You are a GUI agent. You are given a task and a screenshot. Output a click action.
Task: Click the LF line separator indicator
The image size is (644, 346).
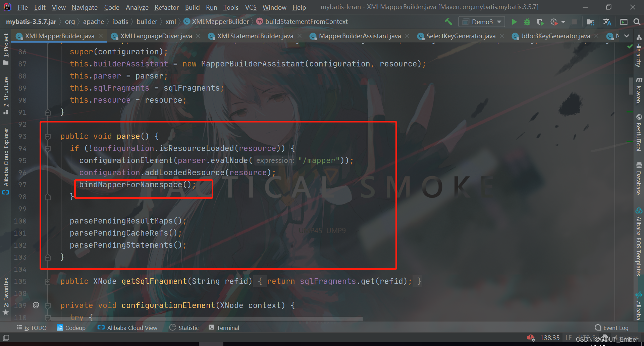click(x=569, y=338)
